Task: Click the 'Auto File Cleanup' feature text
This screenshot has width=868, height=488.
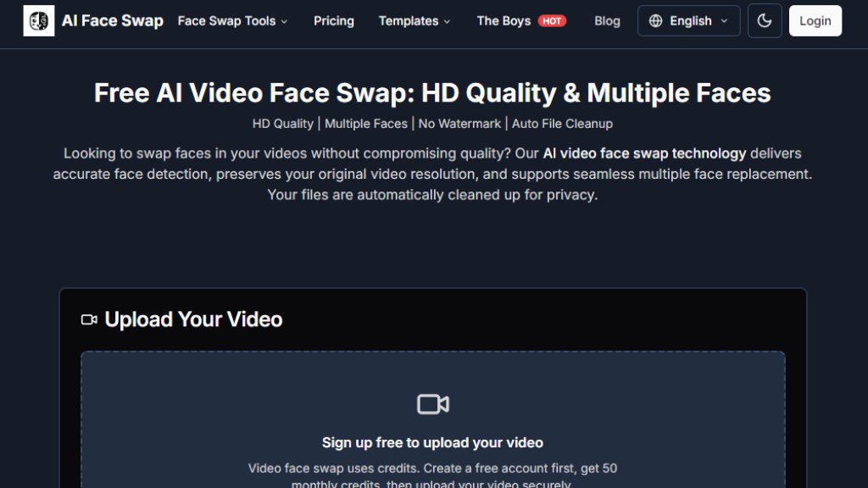Action: [x=562, y=124]
